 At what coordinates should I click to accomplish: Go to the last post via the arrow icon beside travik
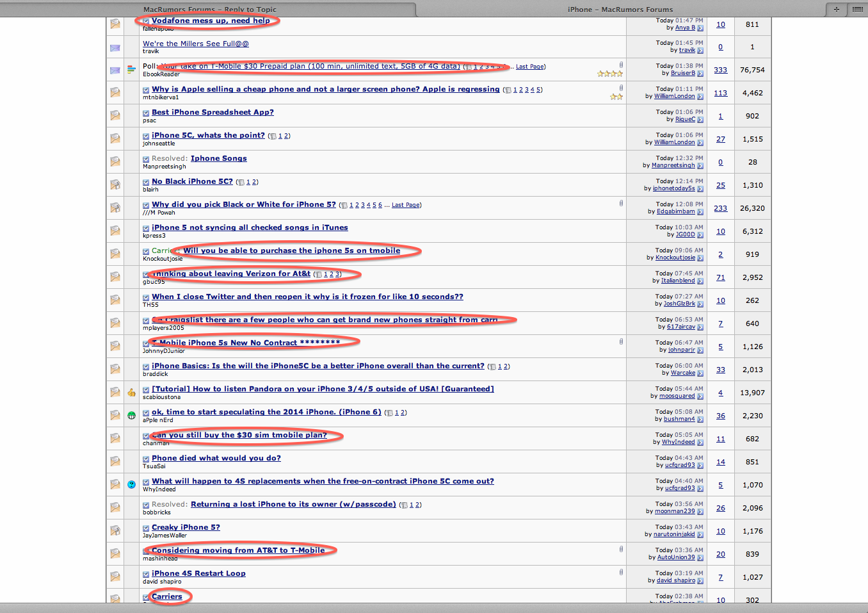click(x=700, y=51)
